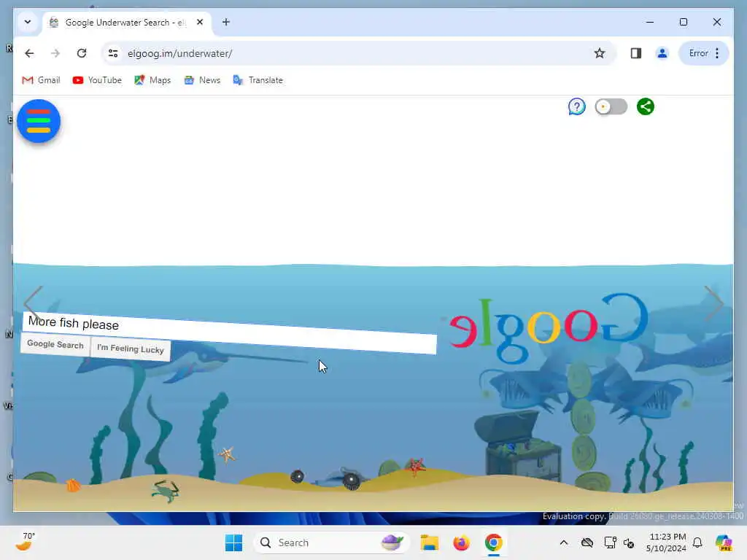Click the mirrored Google logo

[x=548, y=327]
